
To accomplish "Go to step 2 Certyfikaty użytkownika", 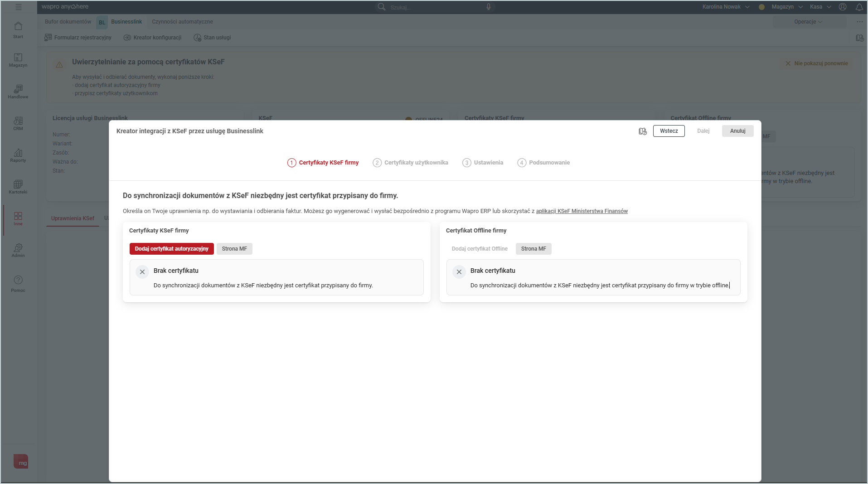I will point(410,163).
